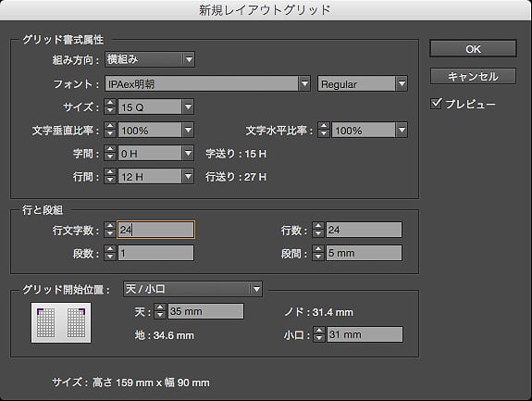Click the 文字垂直比率 stepper arrows
The width and height of the screenshot is (532, 401).
point(110,130)
